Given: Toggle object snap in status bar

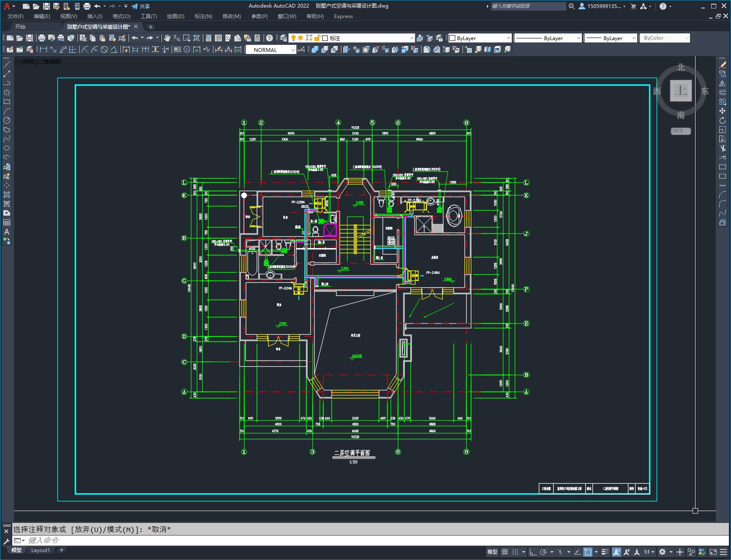Looking at the screenshot, I should click(x=587, y=552).
